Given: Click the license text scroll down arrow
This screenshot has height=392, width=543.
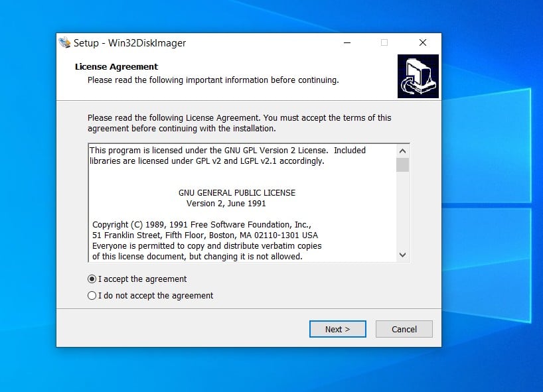Looking at the screenshot, I should [x=402, y=255].
